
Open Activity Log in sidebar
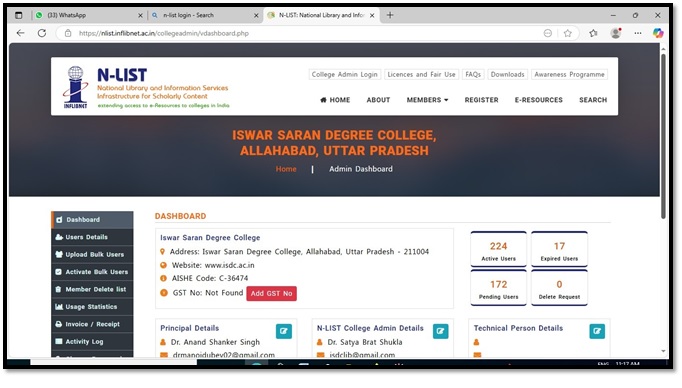coord(92,341)
